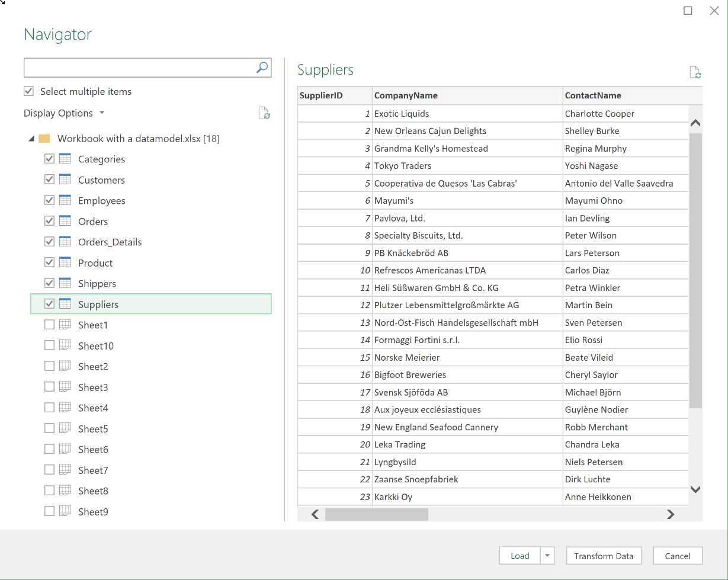This screenshot has width=728, height=580.
Task: Check the Sheet4 checkbox
Action: (x=49, y=408)
